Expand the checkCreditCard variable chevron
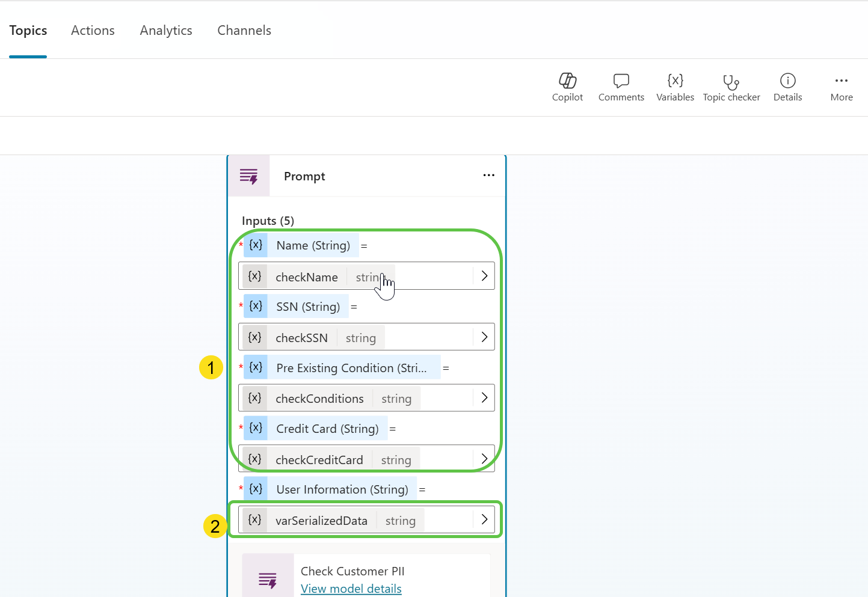The height and width of the screenshot is (597, 868). [x=484, y=459]
